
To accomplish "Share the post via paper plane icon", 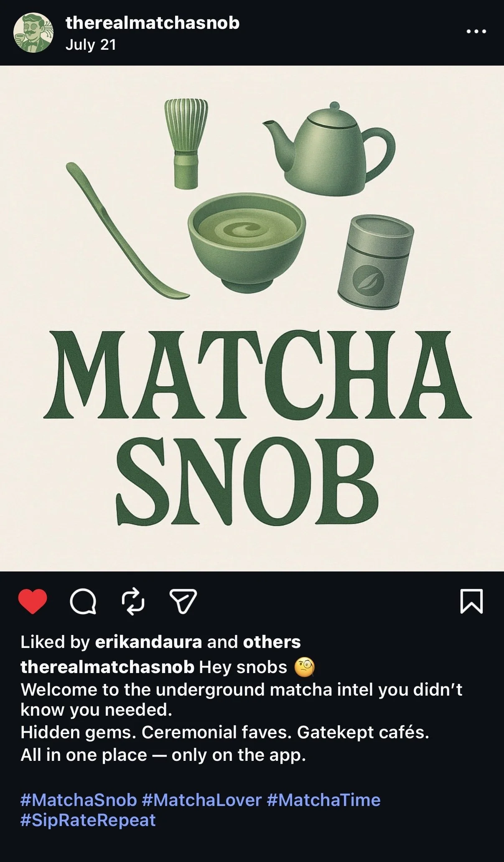I will tap(183, 602).
